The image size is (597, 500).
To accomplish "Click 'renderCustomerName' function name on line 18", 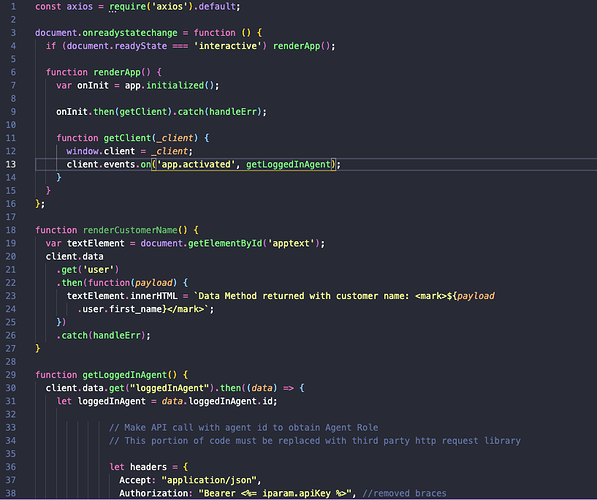I will [x=130, y=230].
